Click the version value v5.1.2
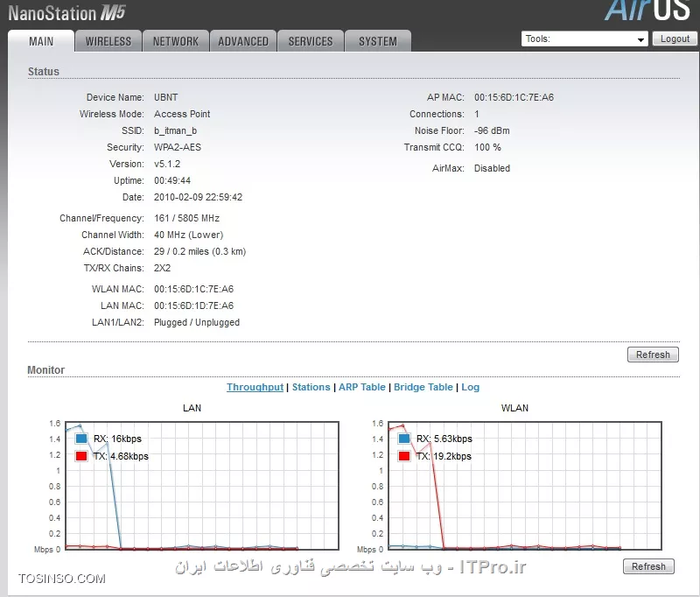 point(167,164)
